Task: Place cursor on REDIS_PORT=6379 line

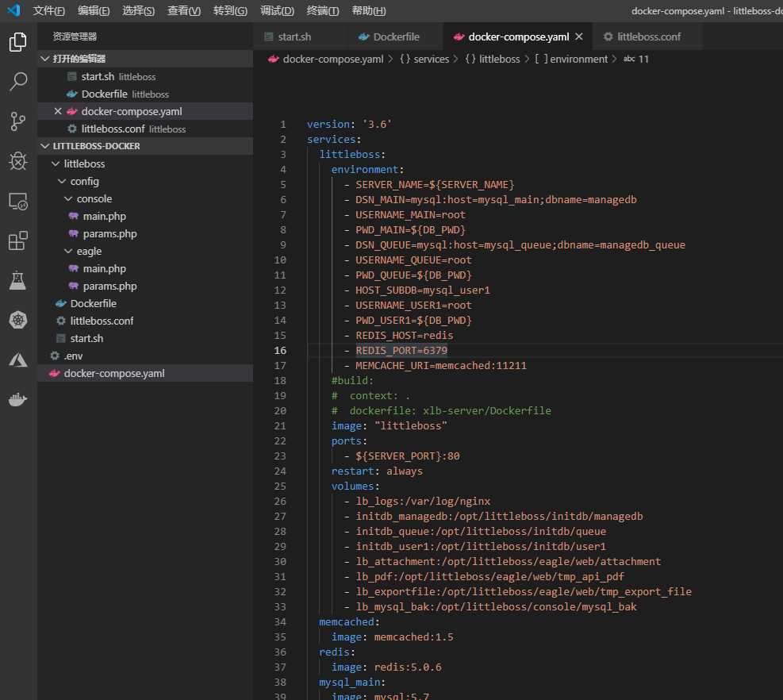Action: (401, 350)
